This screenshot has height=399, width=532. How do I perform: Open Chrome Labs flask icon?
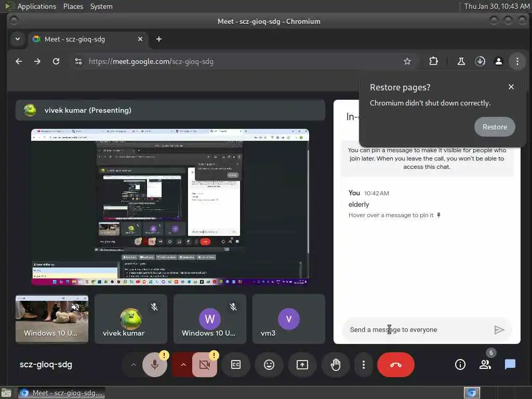pos(461,61)
